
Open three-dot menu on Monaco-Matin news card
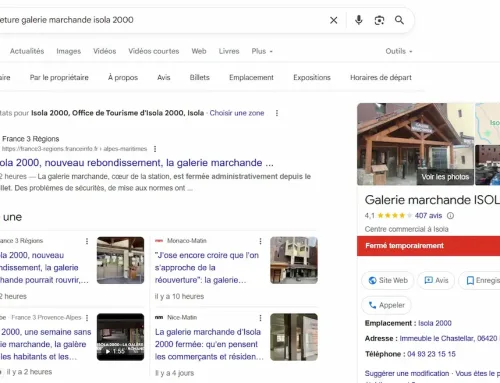pyautogui.click(x=260, y=241)
